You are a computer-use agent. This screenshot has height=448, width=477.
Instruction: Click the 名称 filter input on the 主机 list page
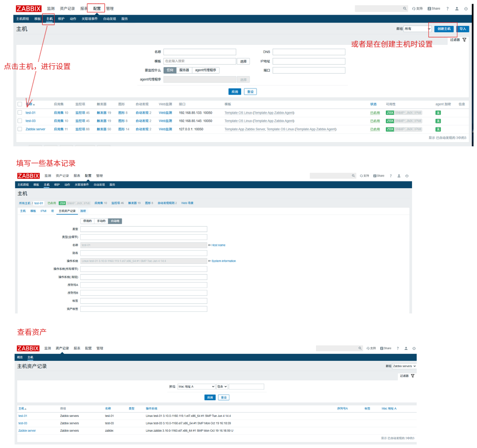pos(200,52)
